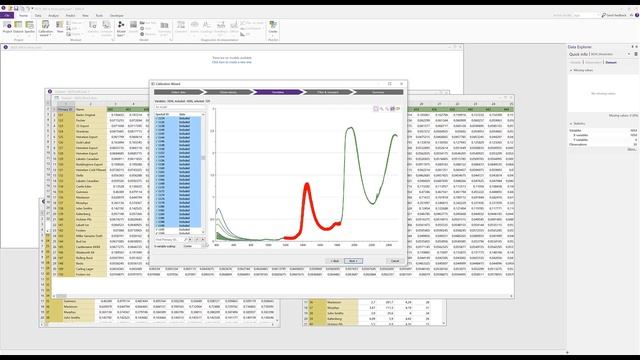Click the Back button in Calibration Wizard
Image resolution: width=640 pixels, height=360 pixels.
coord(334,261)
